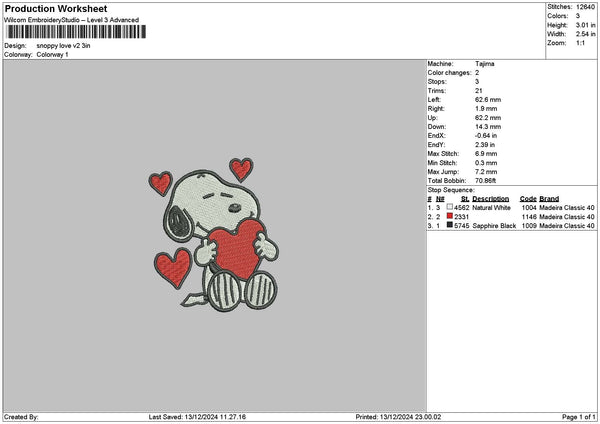
Task: Click the Max Stitch value '6.9 mm'
Action: [486, 154]
